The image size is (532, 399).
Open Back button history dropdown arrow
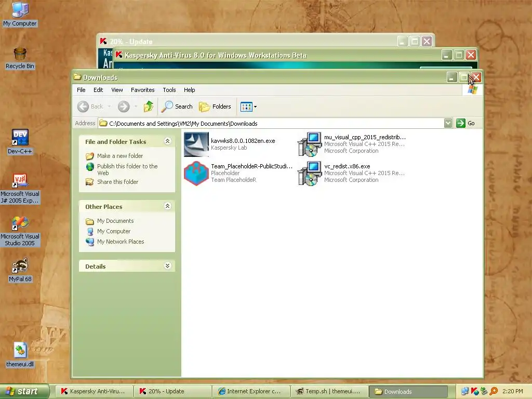(x=109, y=107)
